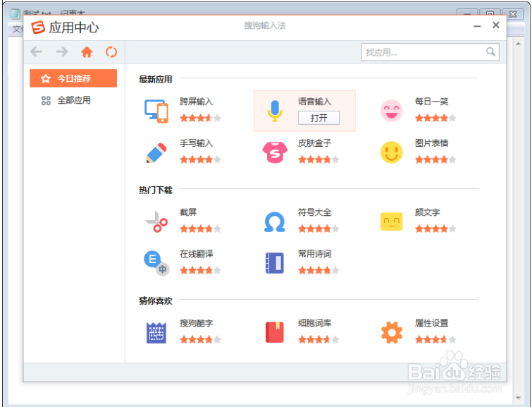Click the star rating under 属性设置
Screen dimensions: 532x407
coord(435,339)
